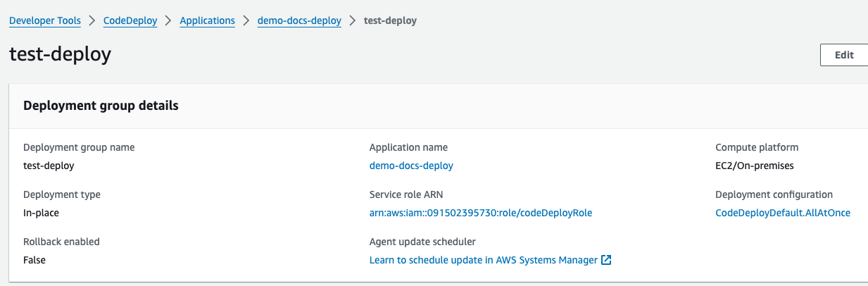Viewport: 868px width, 286px height.
Task: Click the Edit button
Action: tap(844, 55)
